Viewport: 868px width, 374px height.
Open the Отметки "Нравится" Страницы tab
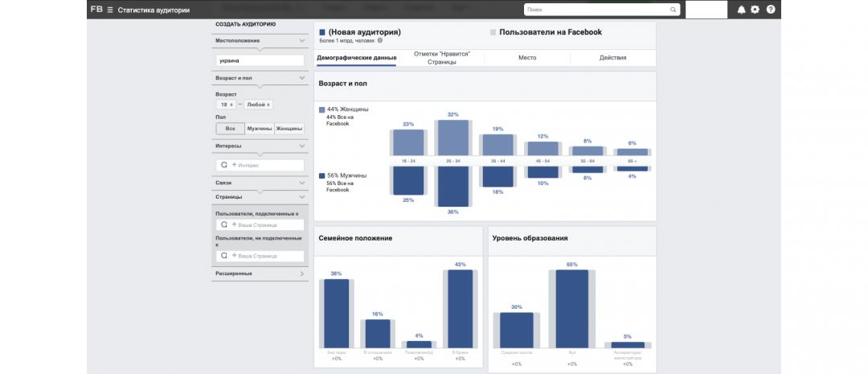tap(441, 58)
